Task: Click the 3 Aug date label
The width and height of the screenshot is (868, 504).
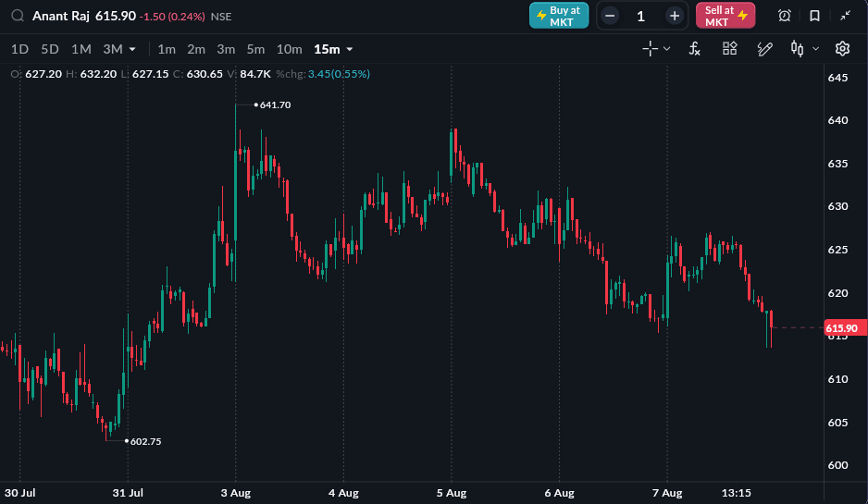Action: coord(236,493)
